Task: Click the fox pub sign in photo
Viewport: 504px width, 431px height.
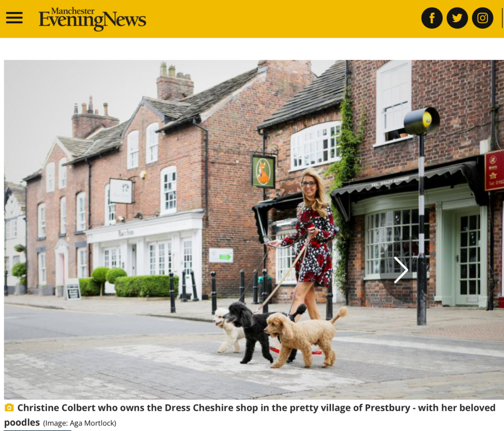Action: click(x=263, y=172)
